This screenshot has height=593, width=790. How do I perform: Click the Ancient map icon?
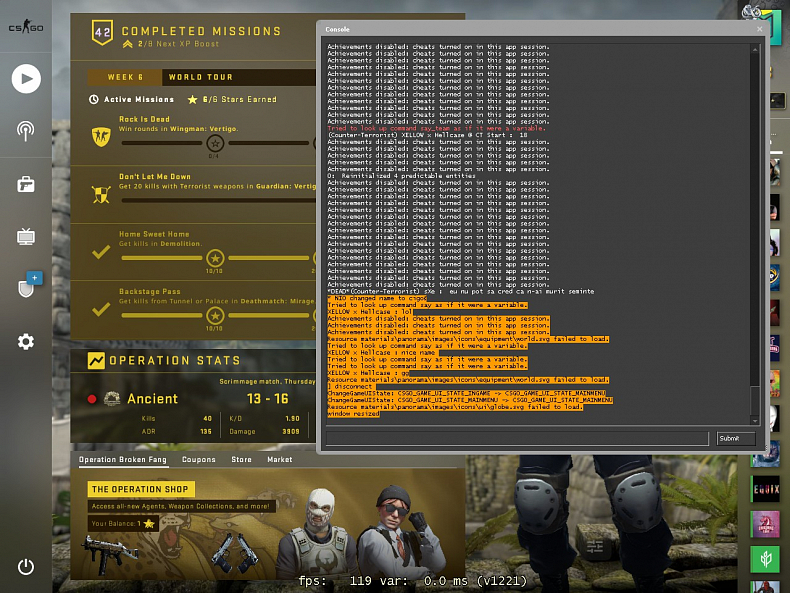[x=112, y=399]
